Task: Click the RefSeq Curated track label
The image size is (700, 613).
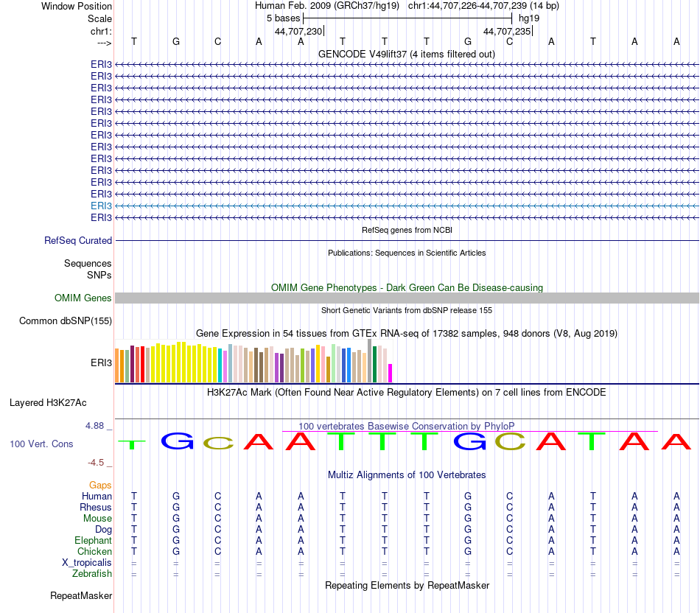Action: click(x=77, y=240)
